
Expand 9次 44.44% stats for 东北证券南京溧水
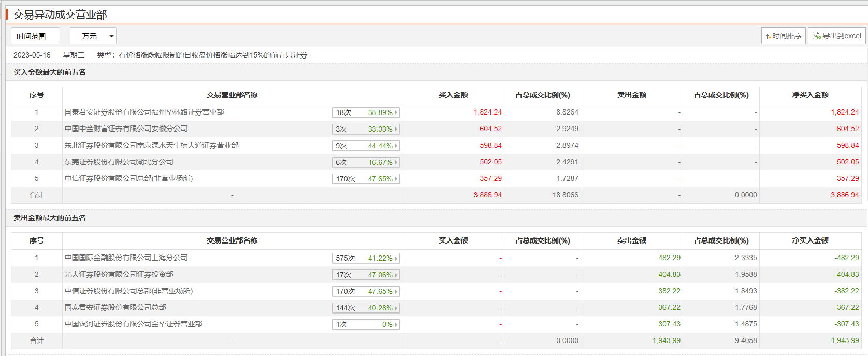tap(366, 146)
